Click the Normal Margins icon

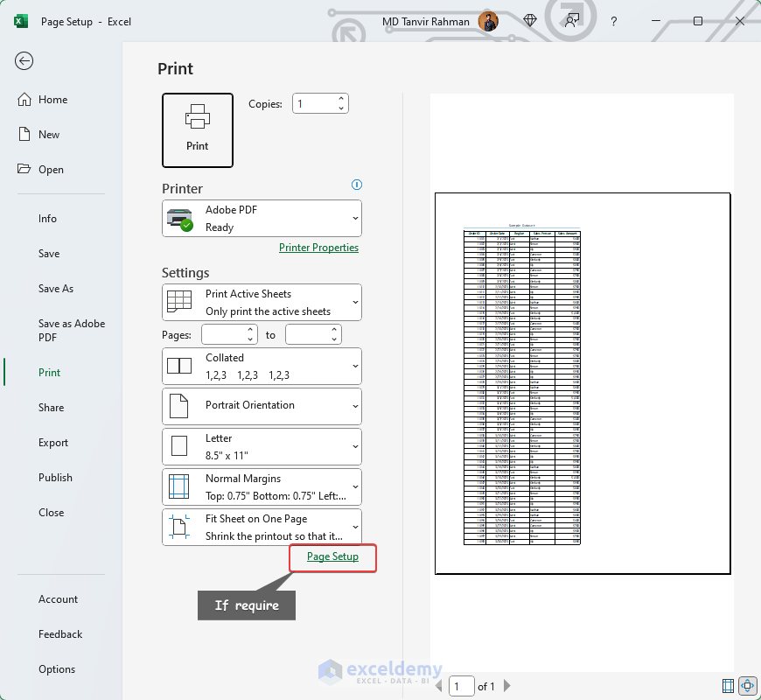pos(179,486)
